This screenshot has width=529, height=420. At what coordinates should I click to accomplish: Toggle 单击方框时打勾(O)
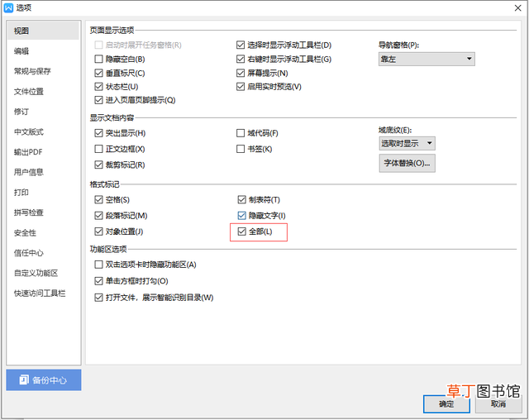coord(98,281)
